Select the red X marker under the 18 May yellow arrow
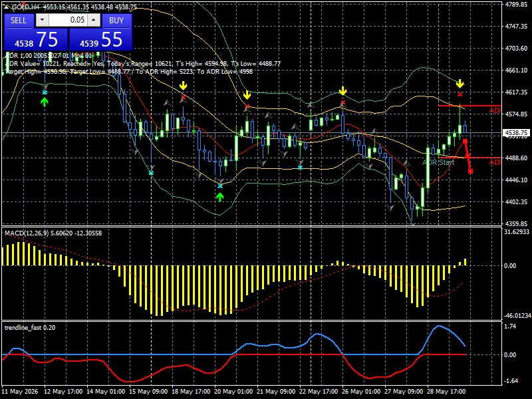The width and height of the screenshot is (532, 399). 184,98
